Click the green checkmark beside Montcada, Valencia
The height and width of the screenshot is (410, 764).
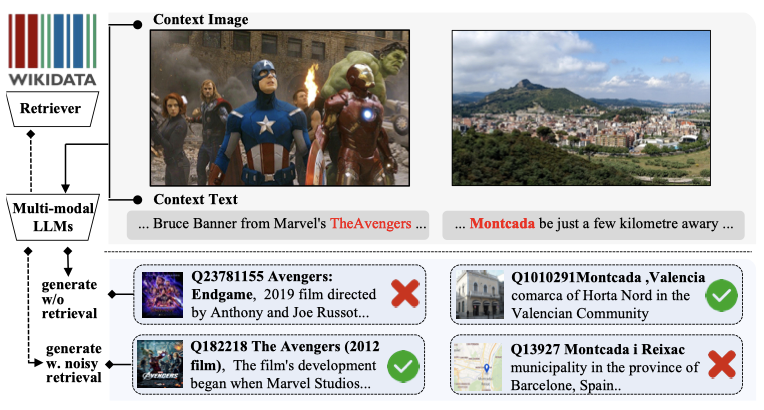(722, 295)
